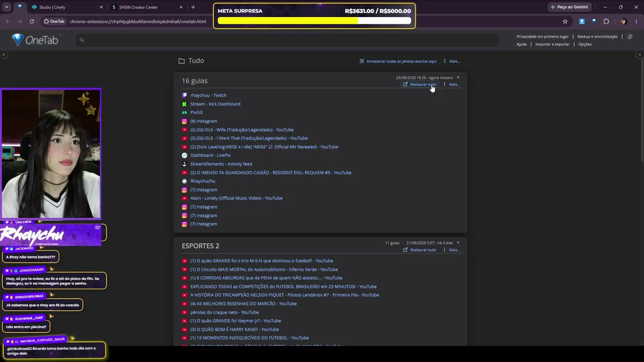The height and width of the screenshot is (362, 644).
Task: Open Stream - Kick Dashboard saved tab
Action: point(215,104)
